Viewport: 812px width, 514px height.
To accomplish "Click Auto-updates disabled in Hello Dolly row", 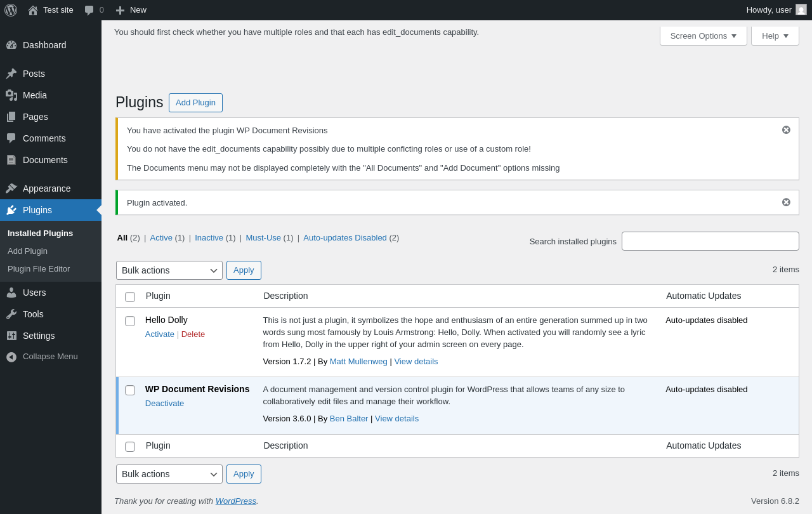I will tap(707, 320).
